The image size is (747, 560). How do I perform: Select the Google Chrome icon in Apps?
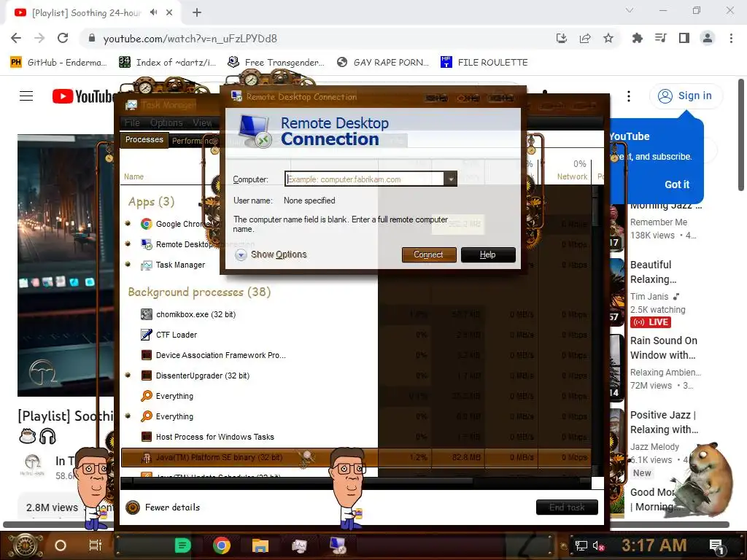[146, 224]
